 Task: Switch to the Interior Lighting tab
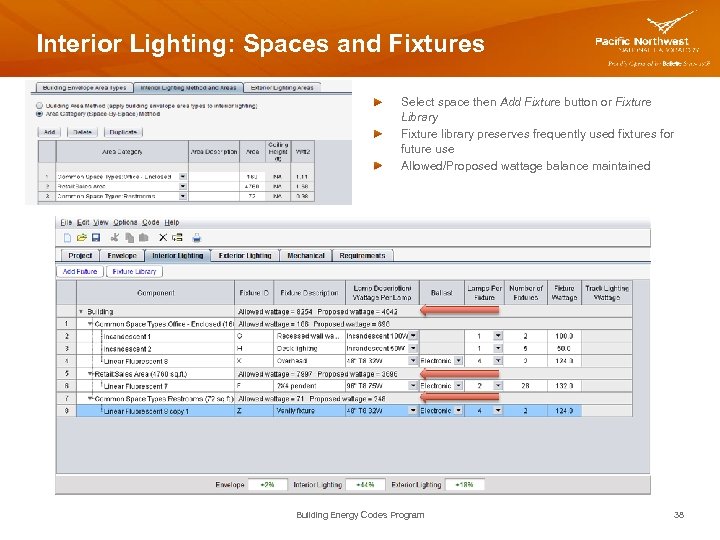click(178, 256)
